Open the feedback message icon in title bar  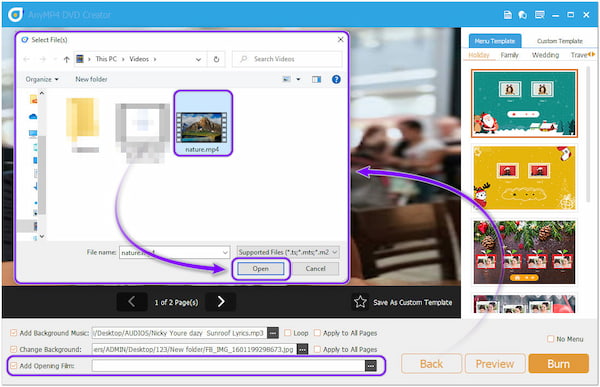(x=540, y=15)
